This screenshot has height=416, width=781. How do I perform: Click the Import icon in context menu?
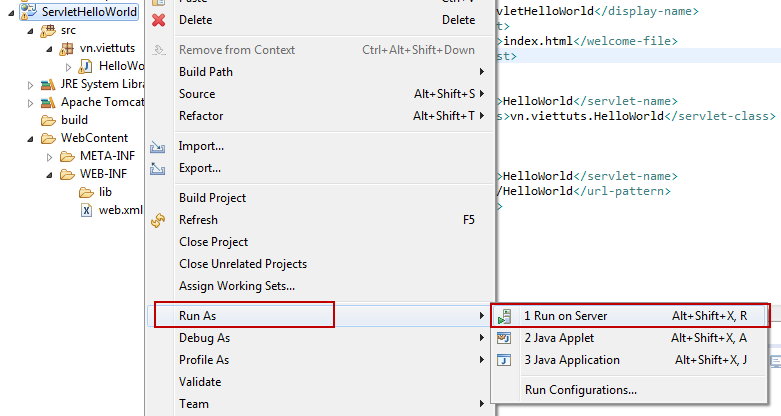coord(157,146)
